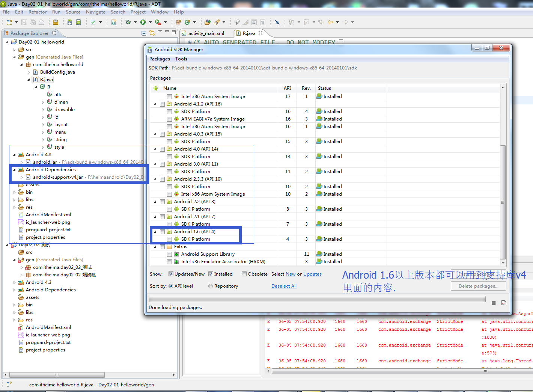
Task: Open the Android SDK Manager toolbar icon
Action: coord(70,23)
